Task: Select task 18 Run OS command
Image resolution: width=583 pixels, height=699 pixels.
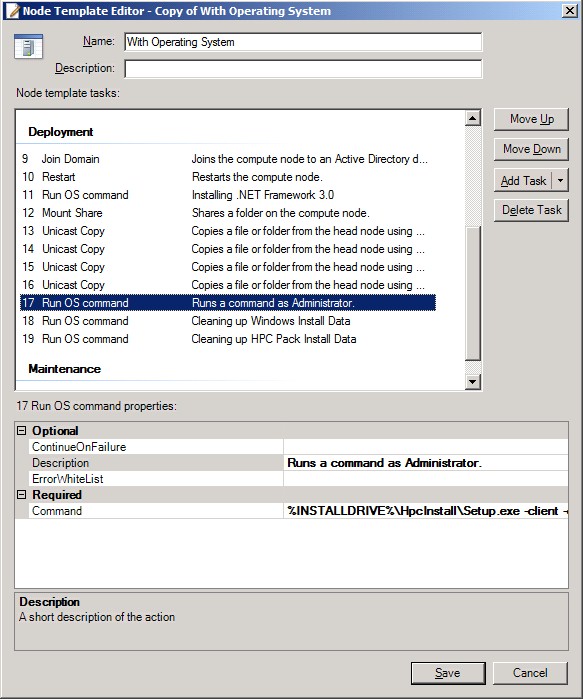Action: pos(228,321)
